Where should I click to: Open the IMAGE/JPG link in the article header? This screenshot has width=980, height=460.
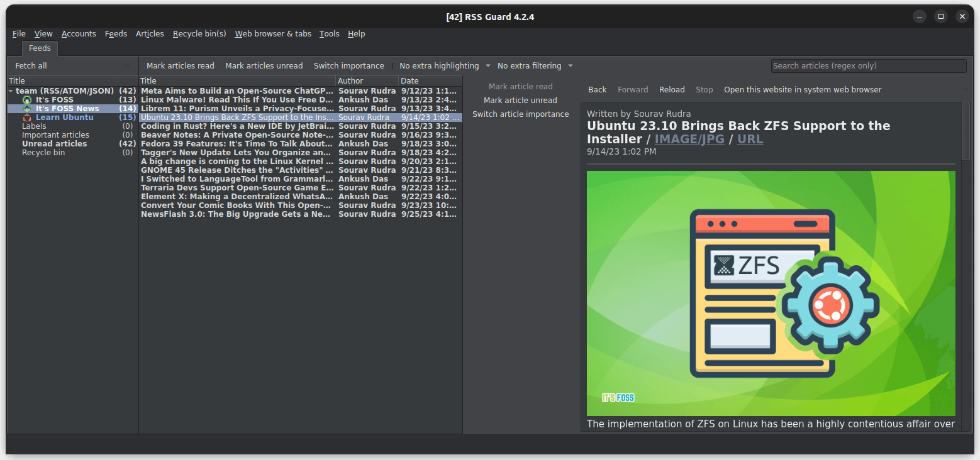pos(689,139)
